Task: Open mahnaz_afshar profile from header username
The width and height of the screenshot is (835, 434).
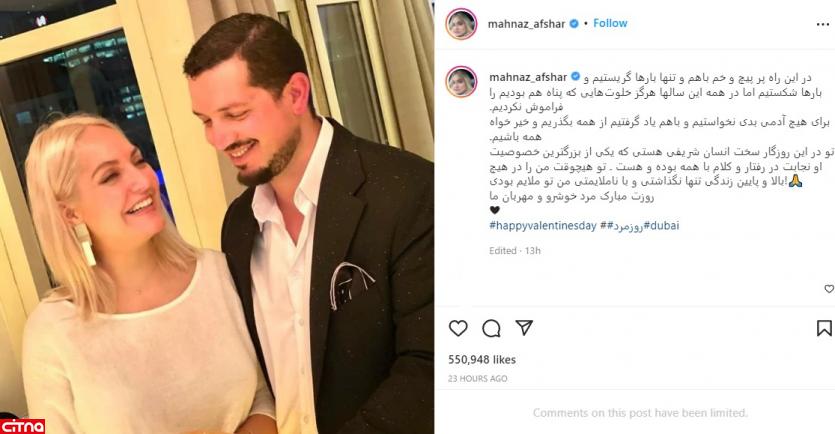Action: [x=526, y=24]
